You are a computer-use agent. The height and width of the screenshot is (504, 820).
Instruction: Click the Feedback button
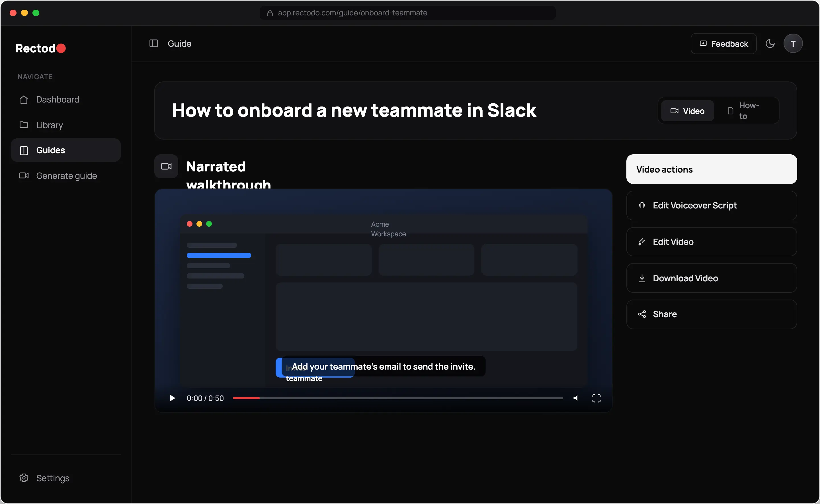pos(723,43)
